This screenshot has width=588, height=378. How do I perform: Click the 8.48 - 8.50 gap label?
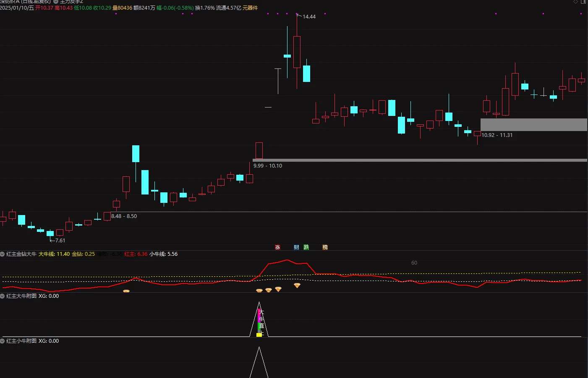(x=124, y=216)
